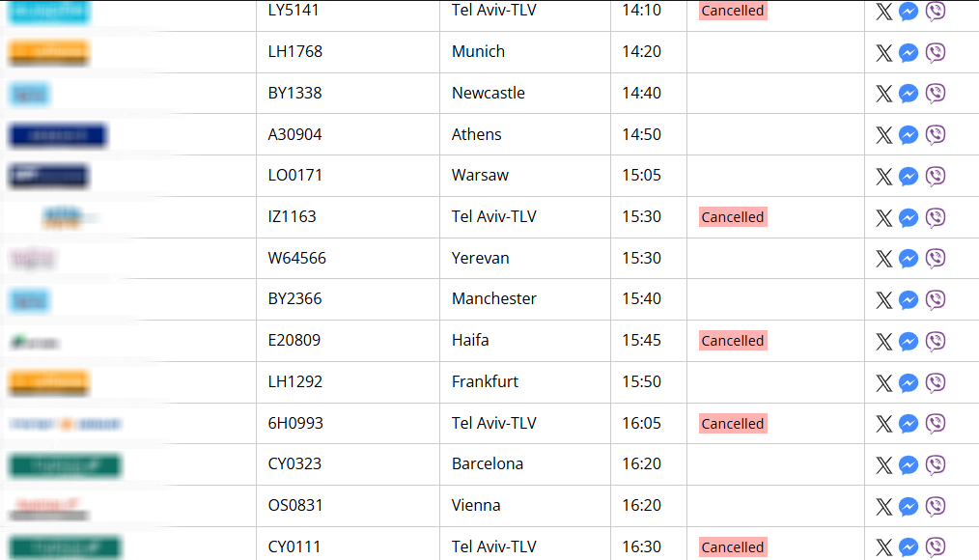Select flight number LH1768
The width and height of the screenshot is (979, 560).
tap(295, 51)
